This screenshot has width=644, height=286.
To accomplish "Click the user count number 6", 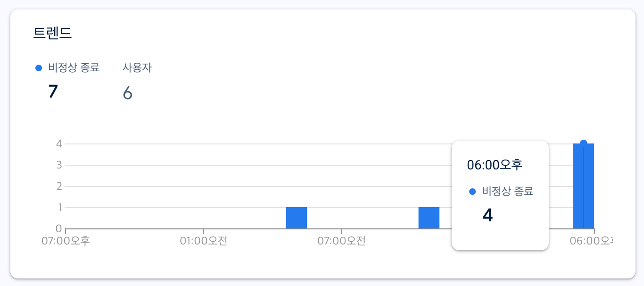I will tap(127, 93).
